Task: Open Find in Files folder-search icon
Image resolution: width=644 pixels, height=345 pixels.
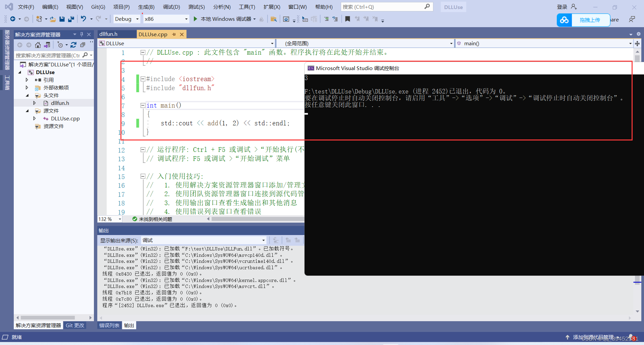Action: click(x=274, y=19)
